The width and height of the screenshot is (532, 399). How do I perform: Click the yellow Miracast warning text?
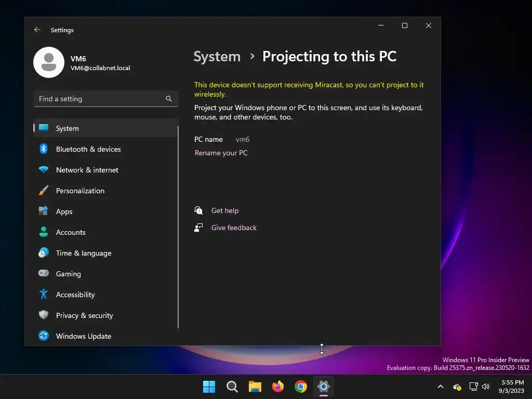pos(309,89)
